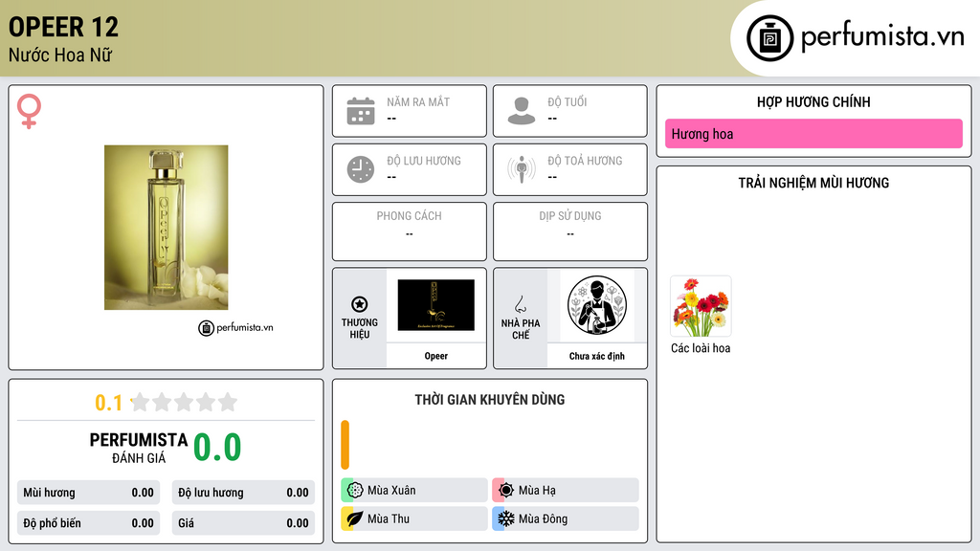Screen dimensions: 980x551
Task: Open the Opeer 12 perfume bottle image
Action: pos(167,228)
